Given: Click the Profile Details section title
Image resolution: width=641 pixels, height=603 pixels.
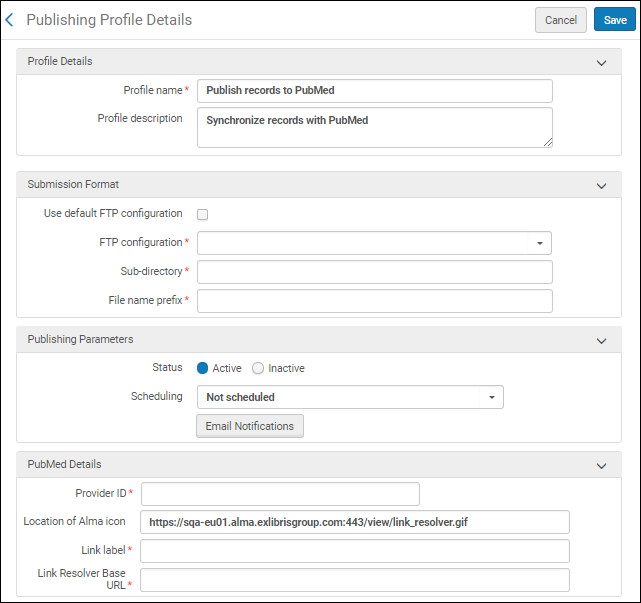Looking at the screenshot, I should 60,61.
